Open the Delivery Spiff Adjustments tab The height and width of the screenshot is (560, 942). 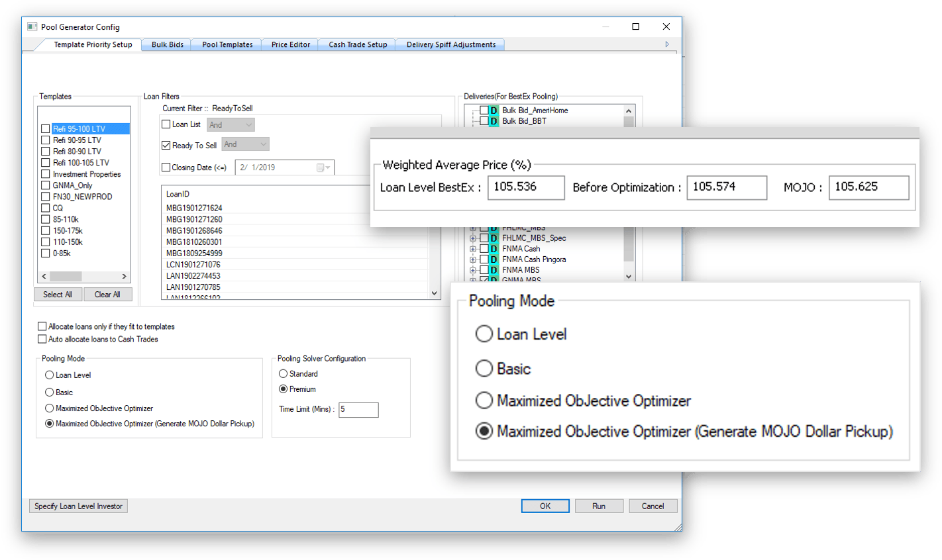(451, 44)
